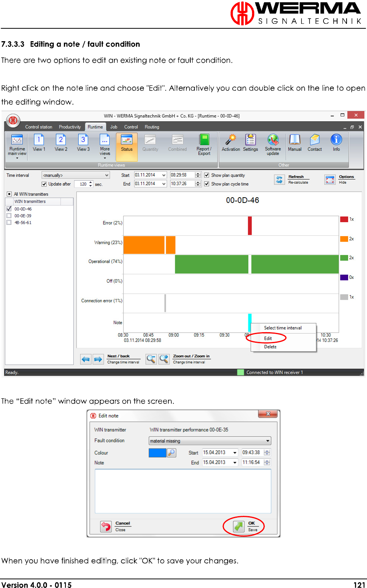The width and height of the screenshot is (367, 588).
Task: Click the blue Colour swatch
Action: pos(157,453)
